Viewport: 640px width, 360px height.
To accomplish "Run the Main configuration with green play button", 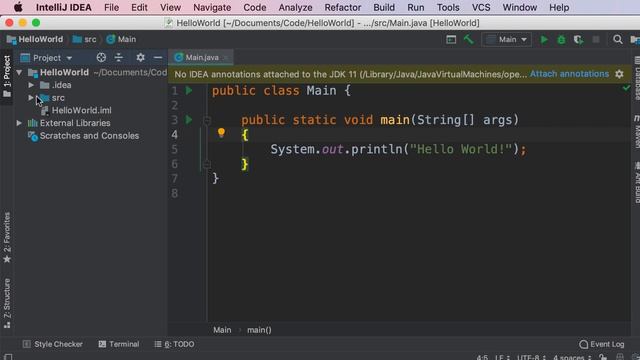I will (544, 40).
